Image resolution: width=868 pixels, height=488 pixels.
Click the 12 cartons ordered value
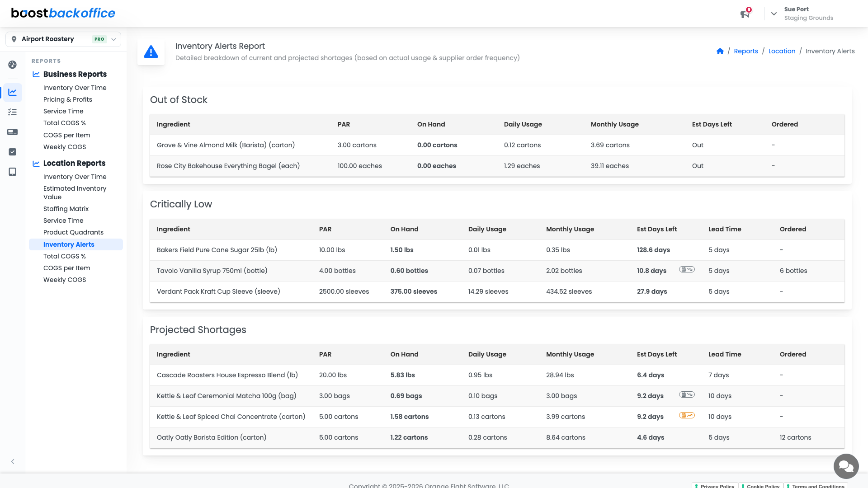coord(795,437)
